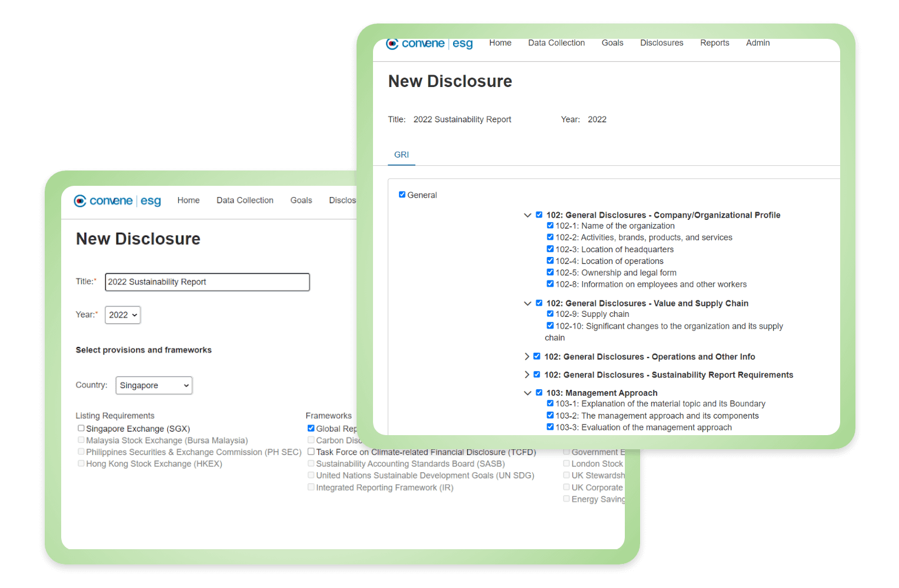Enable the Singapore Exchange (SGX) checkbox
This screenshot has width=899, height=588.
click(81, 429)
